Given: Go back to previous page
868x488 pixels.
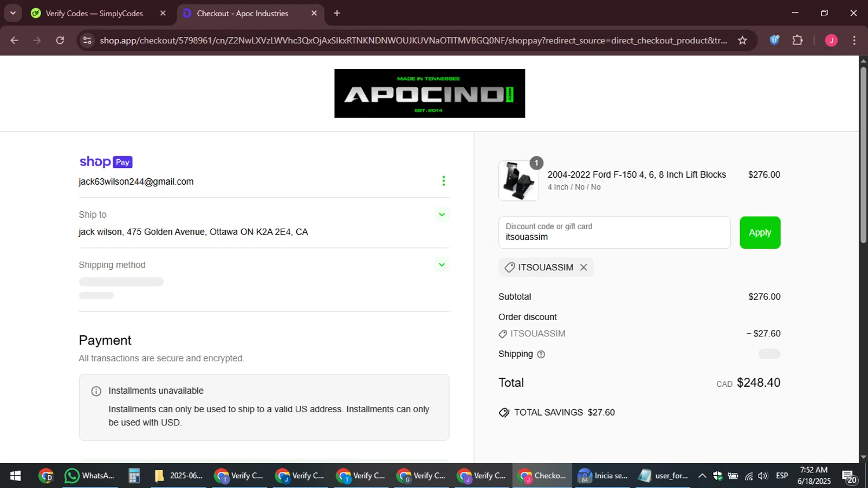Looking at the screenshot, I should pyautogui.click(x=14, y=41).
